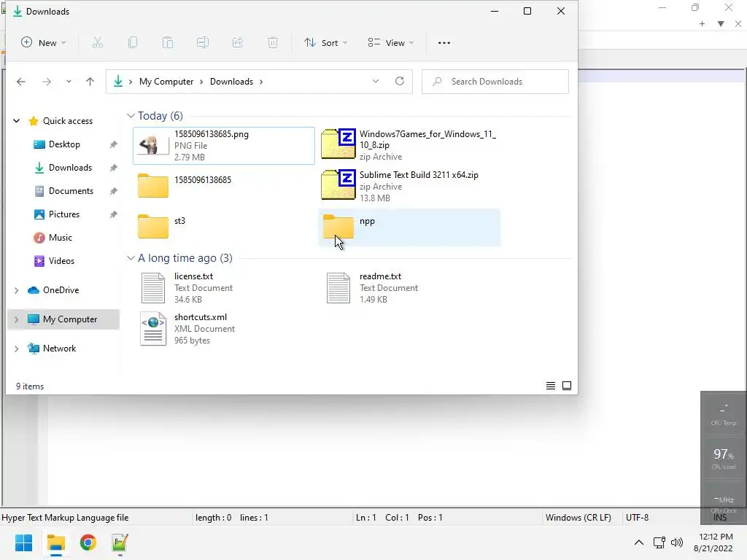Select Windows7Games_for_Windows_11_10_8.zip archive
Viewport: 747px width, 560px height.
click(x=409, y=145)
